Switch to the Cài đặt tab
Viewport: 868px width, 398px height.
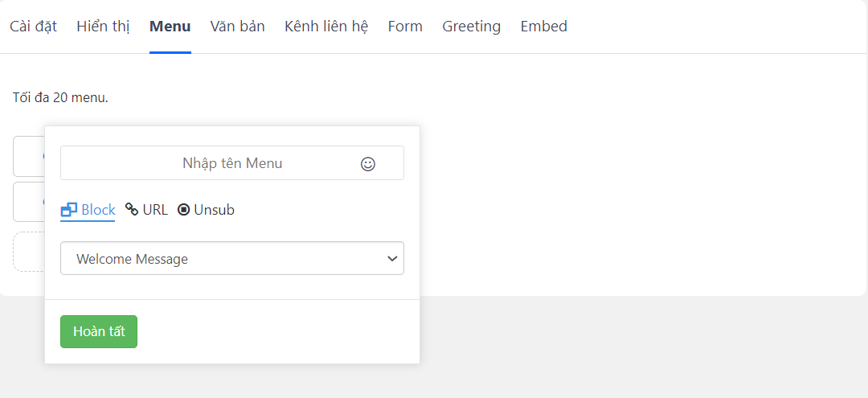33,27
